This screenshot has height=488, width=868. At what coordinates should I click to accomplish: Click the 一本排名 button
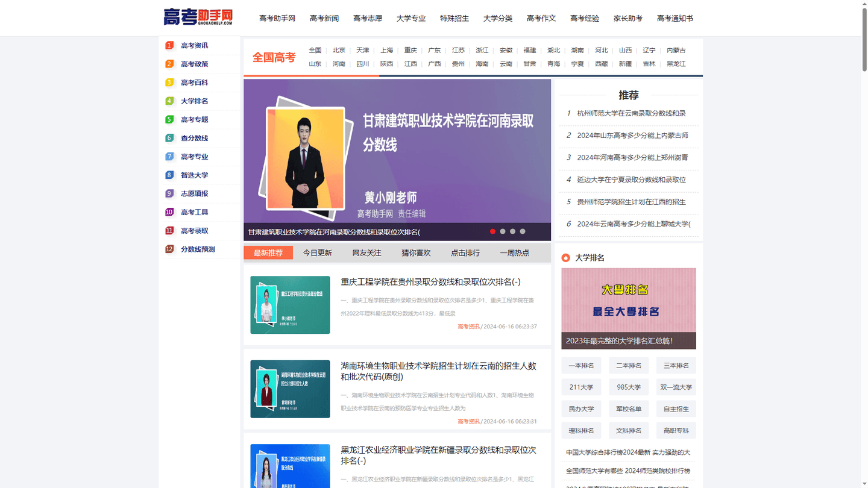[x=581, y=366]
